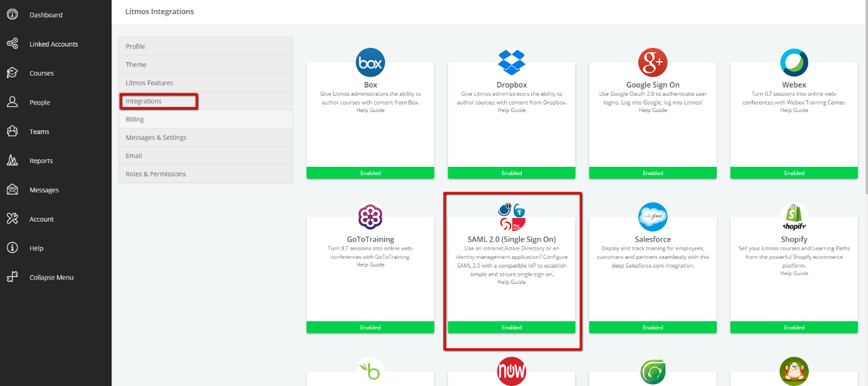Toggle the Box Enabled bar
This screenshot has width=868, height=386.
(x=370, y=173)
